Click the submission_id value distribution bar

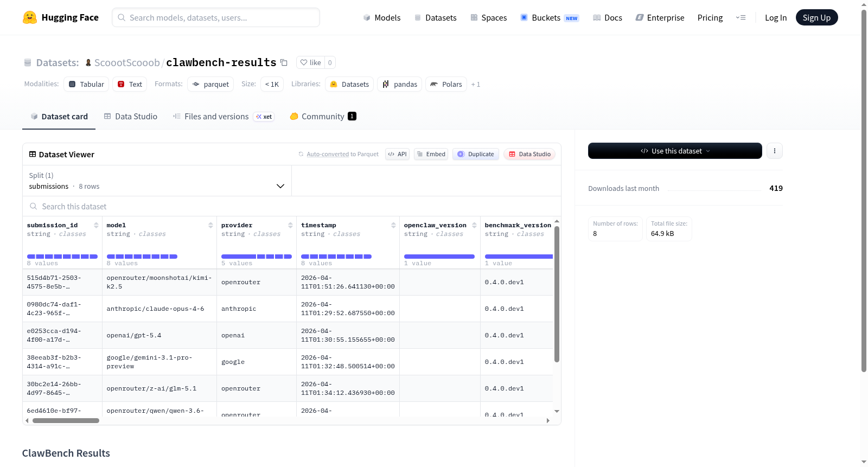(x=62, y=257)
